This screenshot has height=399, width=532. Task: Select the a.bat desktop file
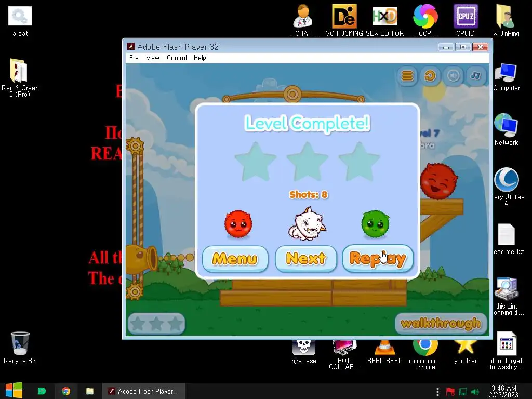(x=20, y=21)
